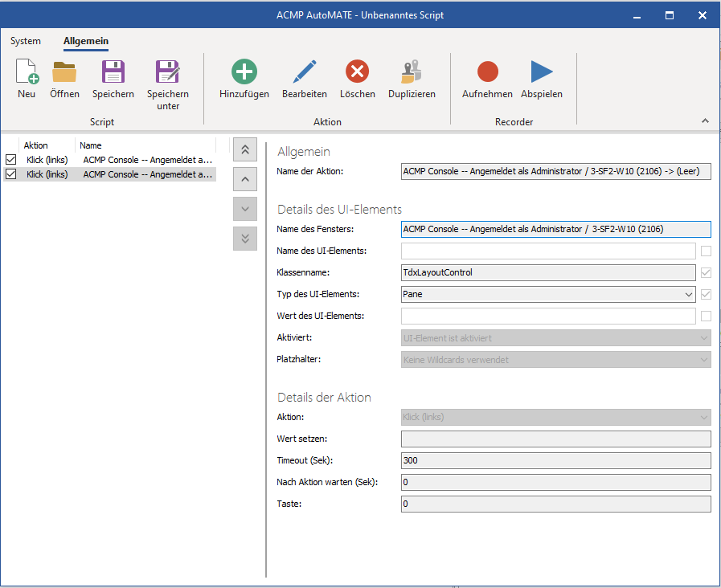Screen dimensions: 721x588
Task: Switch to the System tab
Action: pyautogui.click(x=25, y=41)
